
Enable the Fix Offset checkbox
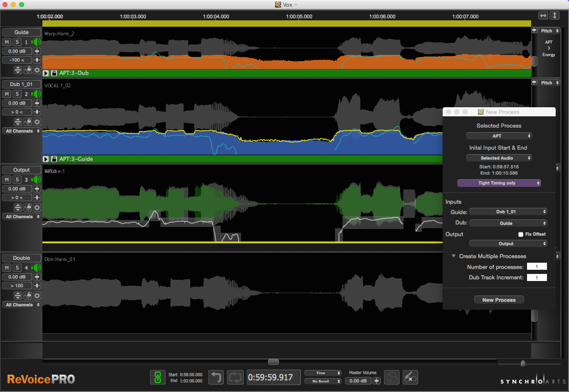(x=520, y=234)
